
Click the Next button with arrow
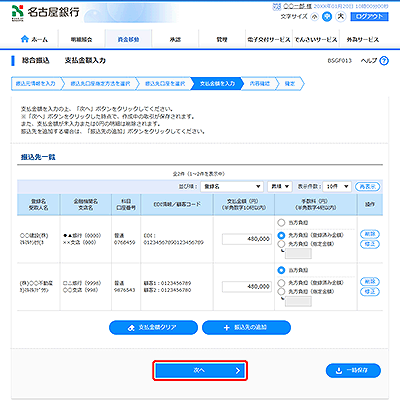pos(200,370)
